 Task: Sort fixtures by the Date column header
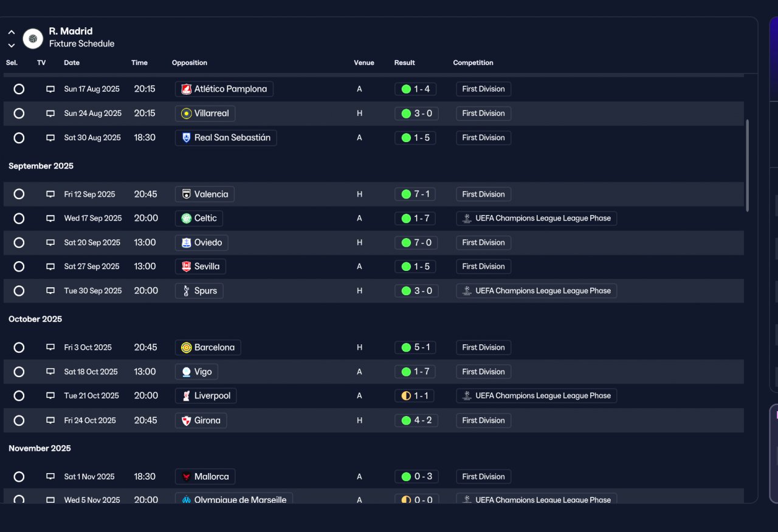point(72,63)
